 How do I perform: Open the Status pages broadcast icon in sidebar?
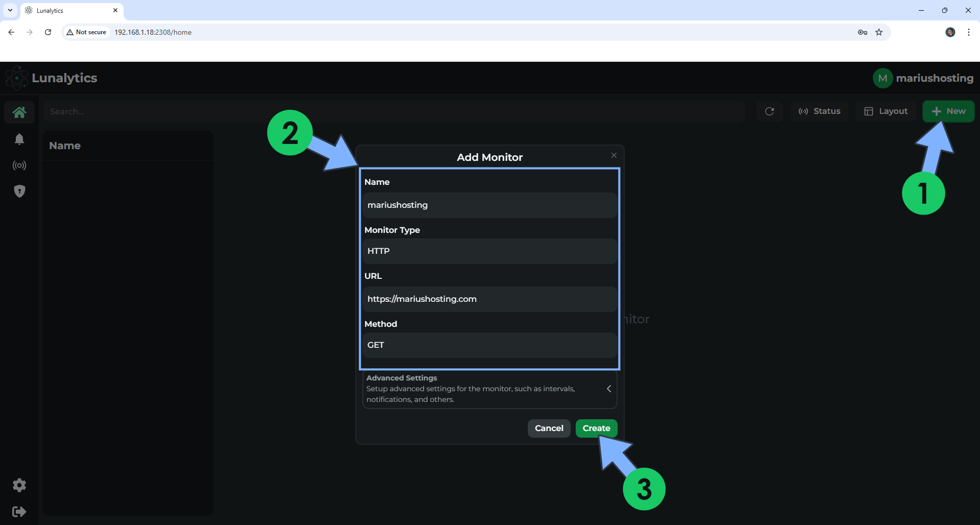[x=19, y=165]
